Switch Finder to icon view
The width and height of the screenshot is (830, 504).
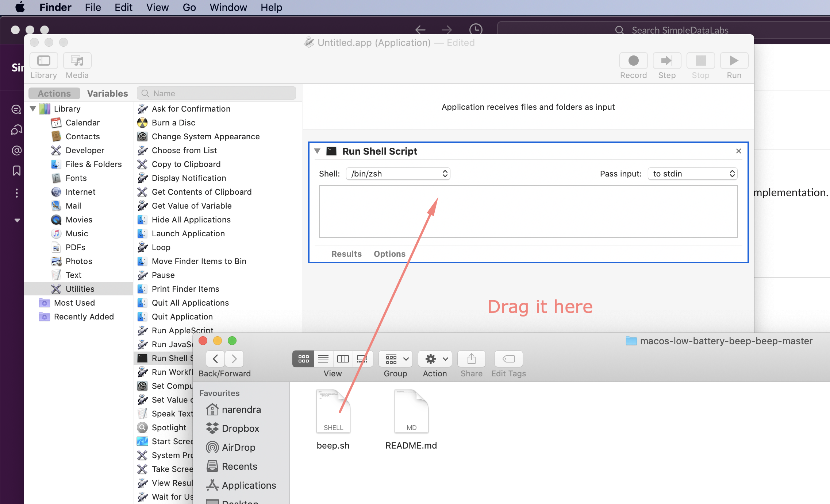coord(303,359)
